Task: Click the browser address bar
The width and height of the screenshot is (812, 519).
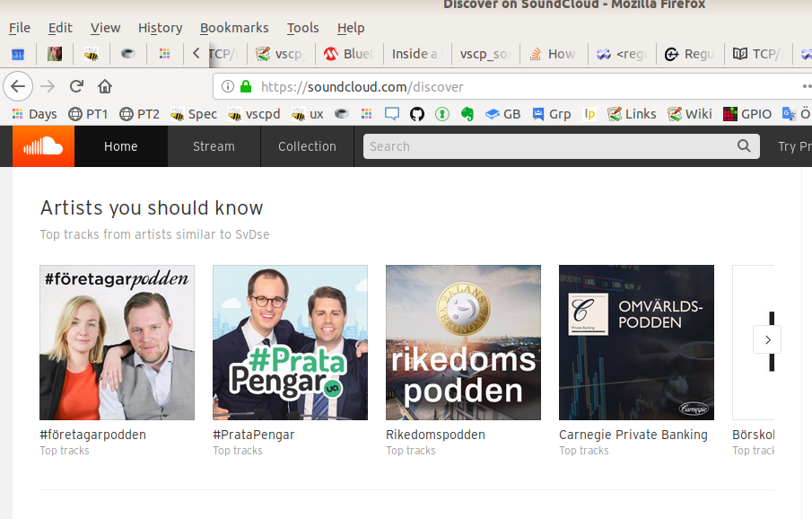Action: tap(512, 86)
